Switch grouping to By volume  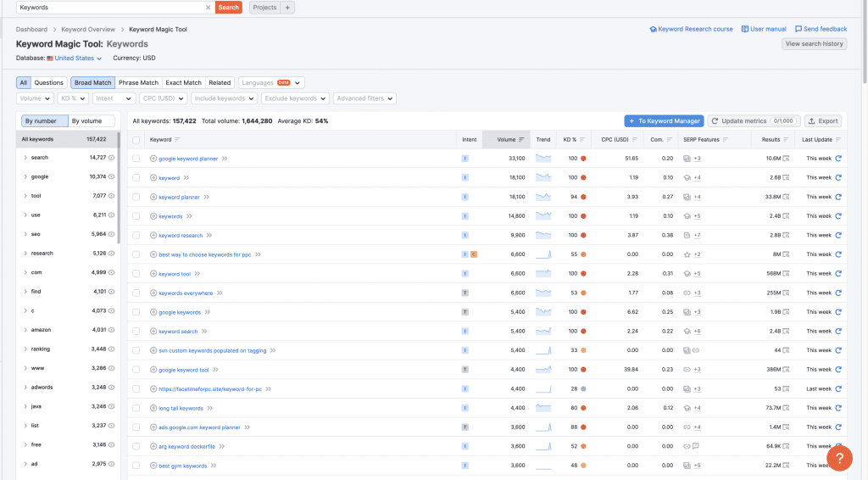[91, 120]
